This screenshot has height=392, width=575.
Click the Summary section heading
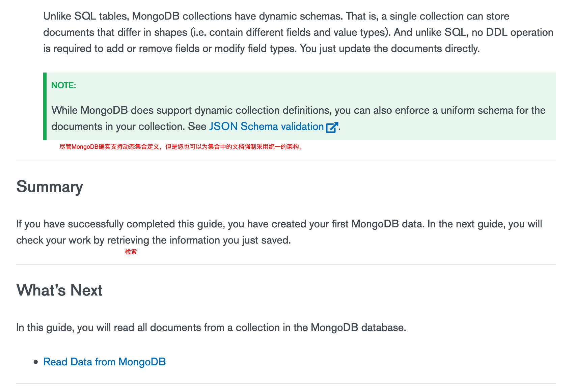50,187
